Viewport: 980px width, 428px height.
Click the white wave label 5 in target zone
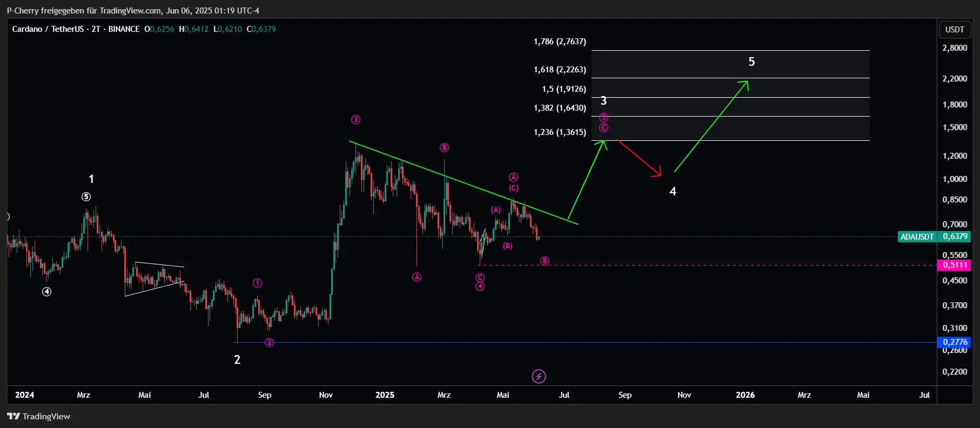coord(751,62)
